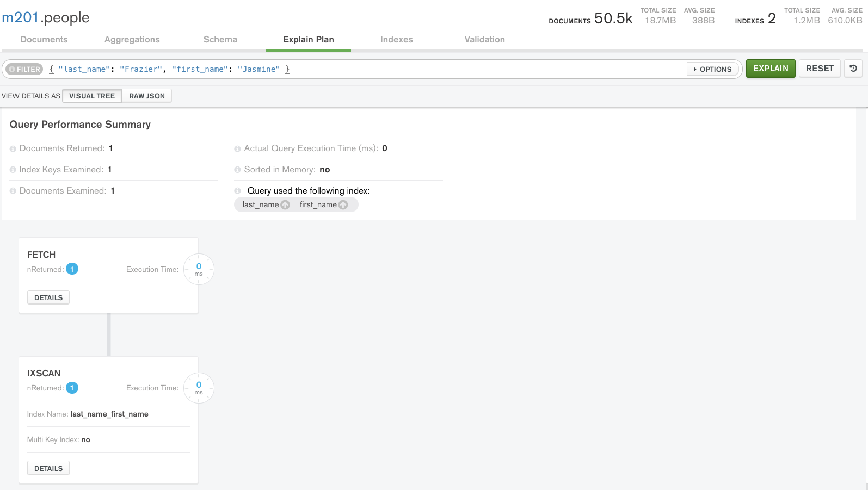Screen dimensions: 868x490
Task: Click the FETCH nReturned count badge
Action: tap(72, 269)
